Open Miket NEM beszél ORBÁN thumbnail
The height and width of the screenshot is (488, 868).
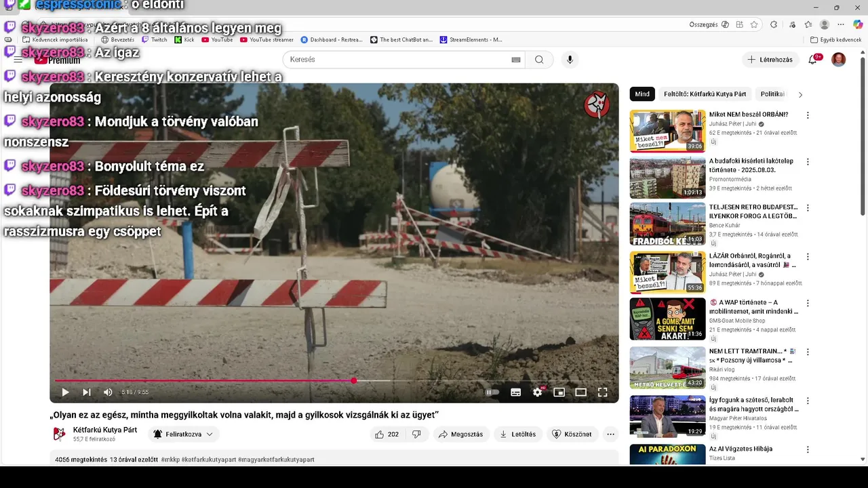point(667,131)
